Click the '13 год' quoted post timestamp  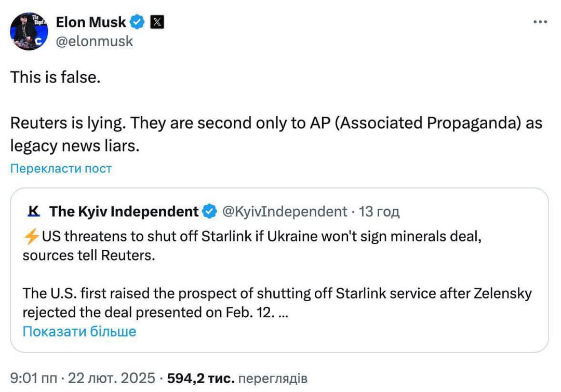tap(379, 211)
